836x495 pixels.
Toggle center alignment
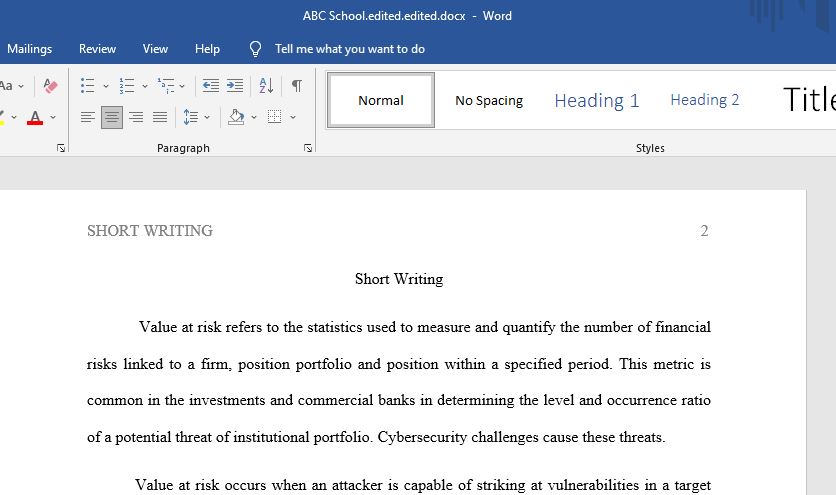[112, 117]
